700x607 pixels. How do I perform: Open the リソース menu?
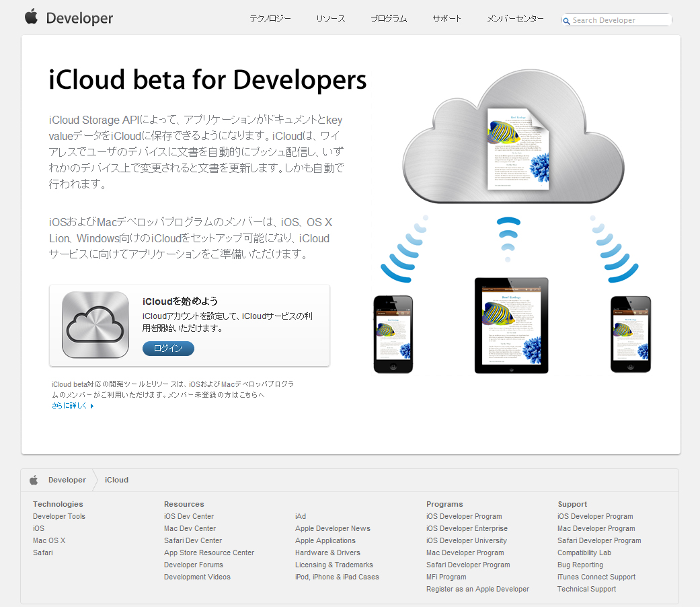pos(331,19)
